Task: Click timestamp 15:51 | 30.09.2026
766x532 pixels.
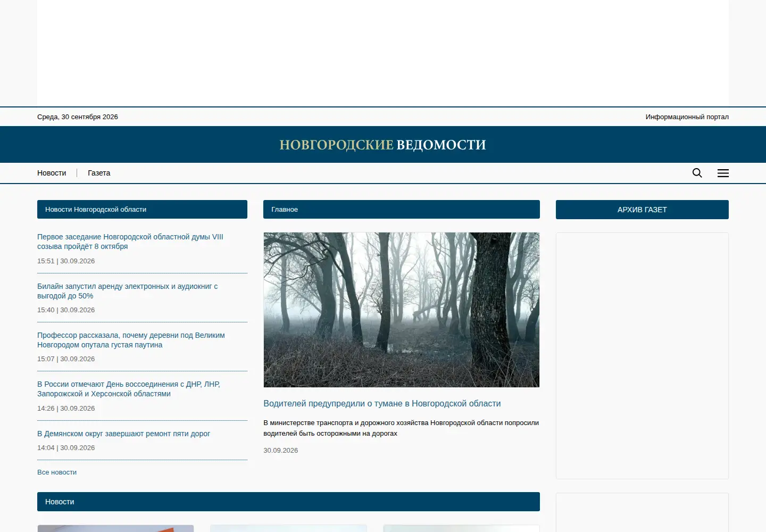Action: click(x=66, y=261)
